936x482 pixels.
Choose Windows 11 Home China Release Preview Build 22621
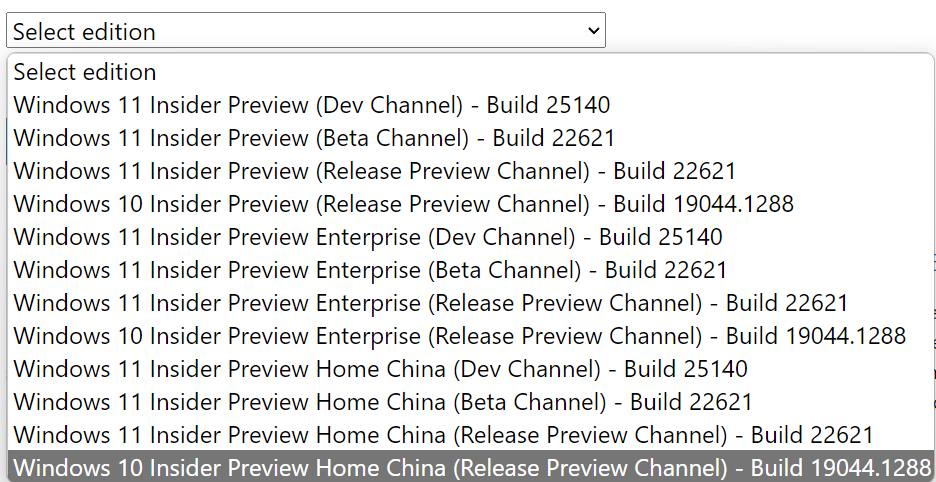[x=470, y=435]
